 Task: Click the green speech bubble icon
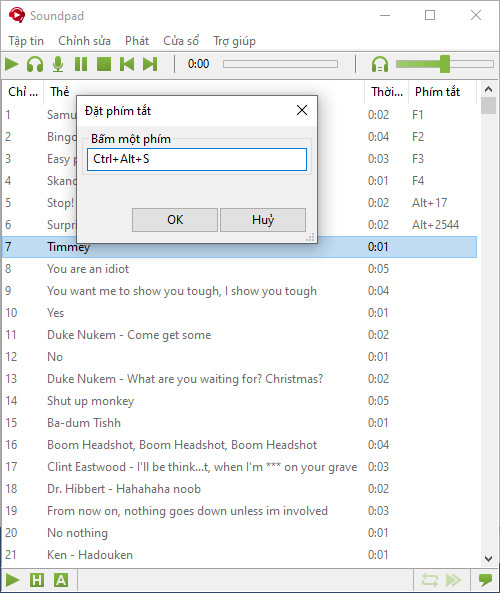(485, 579)
